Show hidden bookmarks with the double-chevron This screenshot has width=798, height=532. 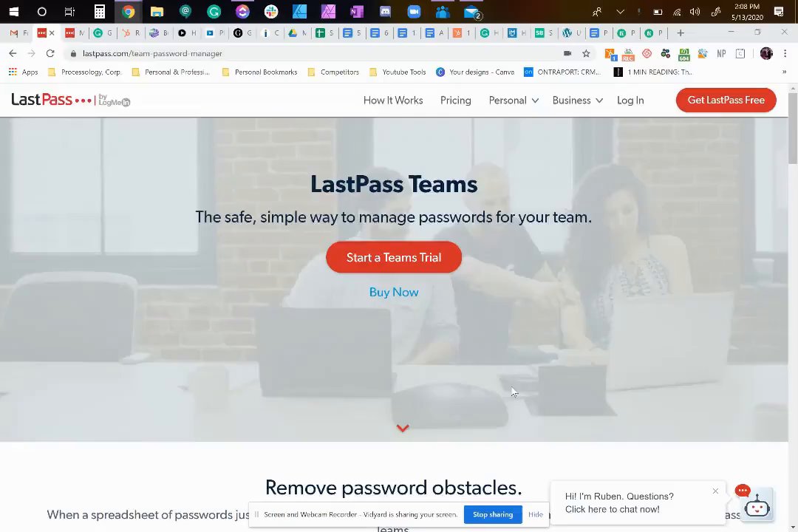coord(784,72)
